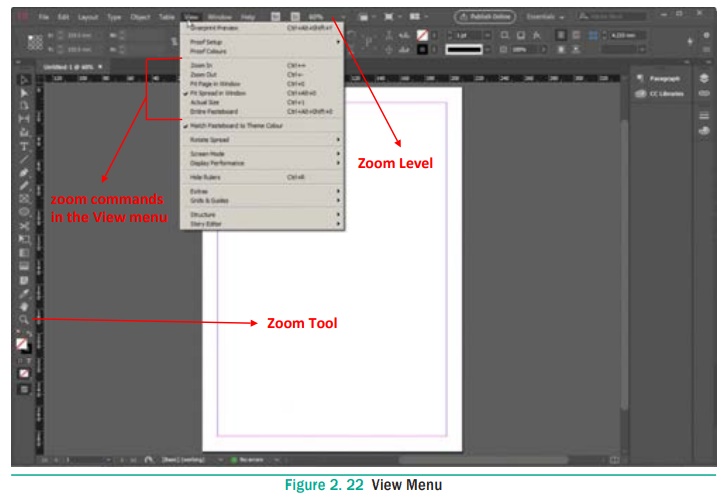Toggle Apply None button in toolbox
The height and width of the screenshot is (501, 727).
pyautogui.click(x=24, y=373)
